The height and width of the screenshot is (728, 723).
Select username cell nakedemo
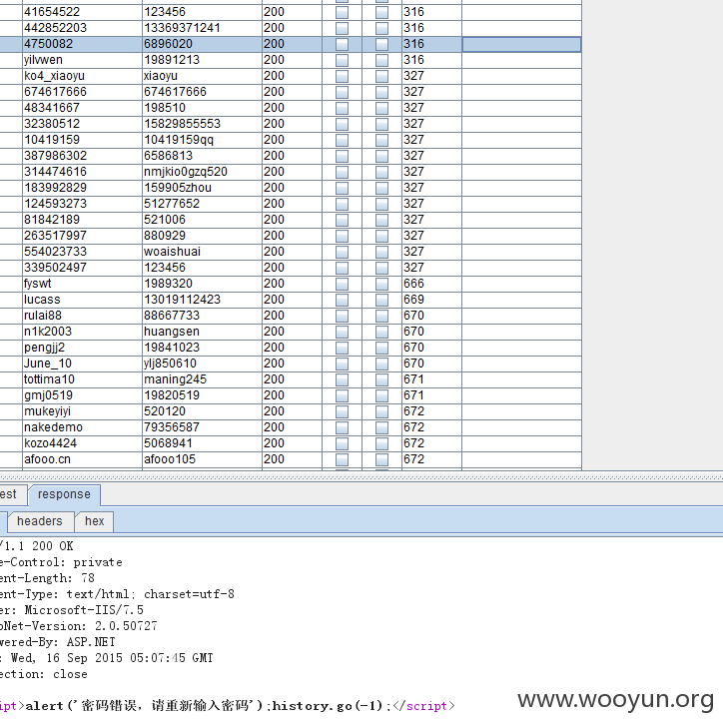tap(82, 427)
